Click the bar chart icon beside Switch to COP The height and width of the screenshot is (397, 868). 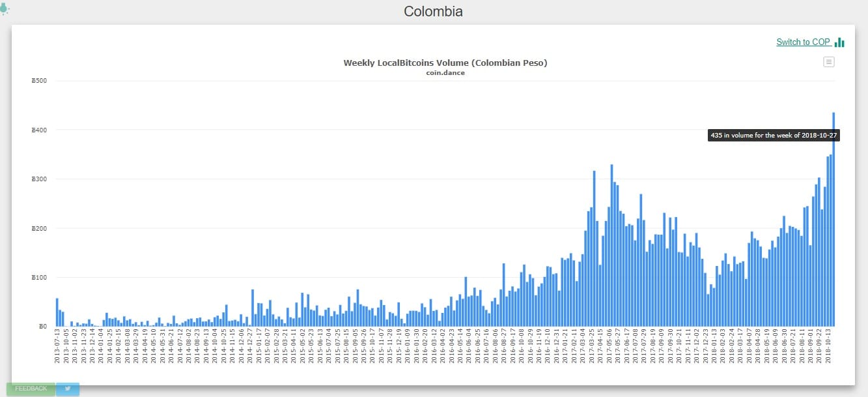pyautogui.click(x=839, y=42)
